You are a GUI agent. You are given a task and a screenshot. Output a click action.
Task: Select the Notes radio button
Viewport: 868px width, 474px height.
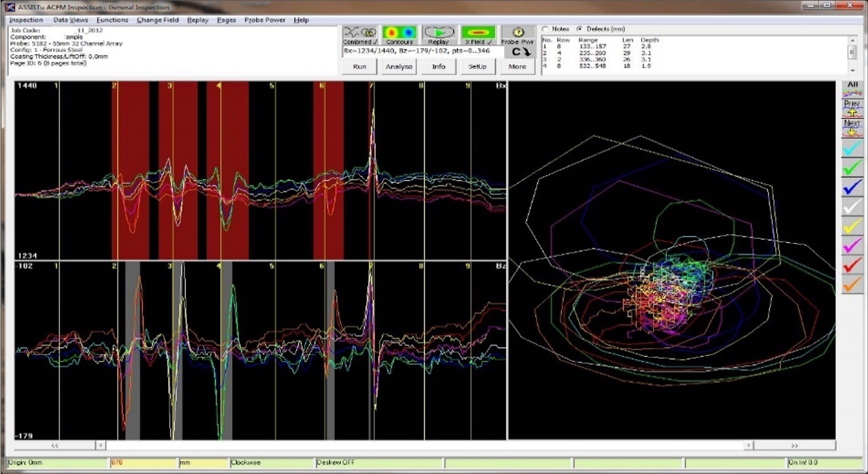pos(545,29)
